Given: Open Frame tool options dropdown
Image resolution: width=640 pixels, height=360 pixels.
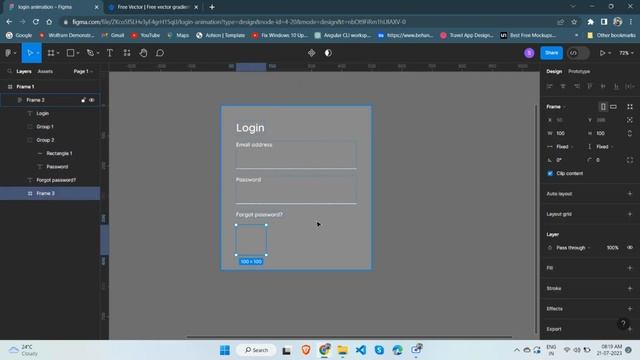Looking at the screenshot, I should pos(58,53).
